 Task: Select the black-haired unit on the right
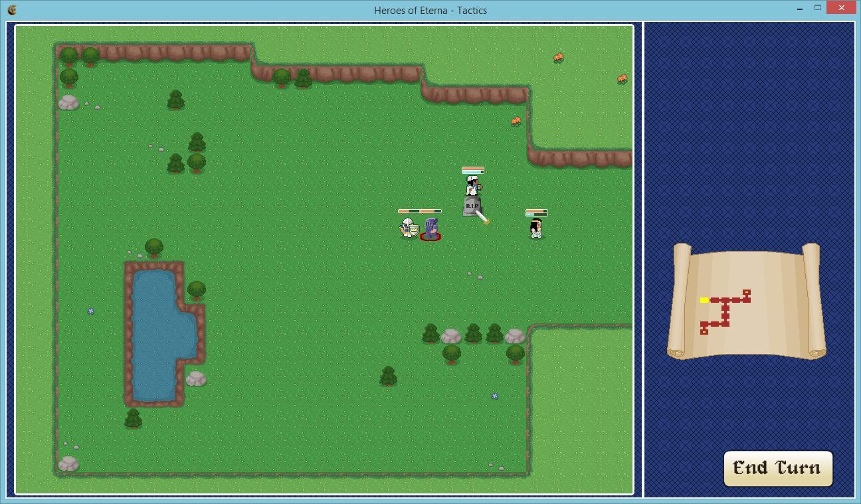coord(536,228)
